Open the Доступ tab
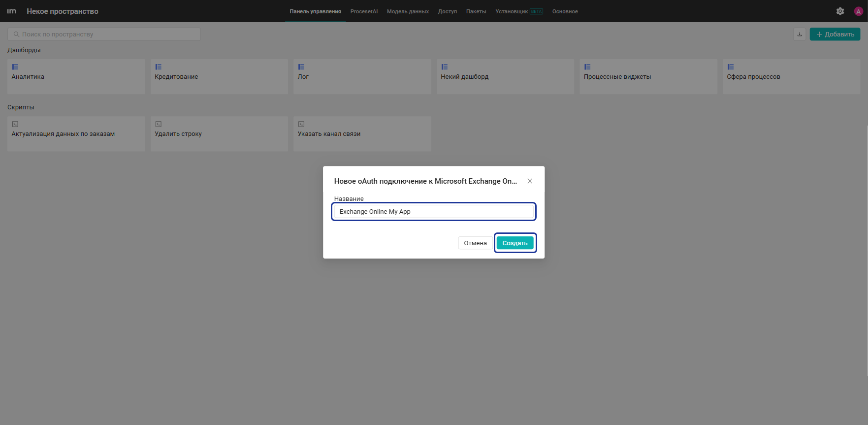 tap(448, 11)
